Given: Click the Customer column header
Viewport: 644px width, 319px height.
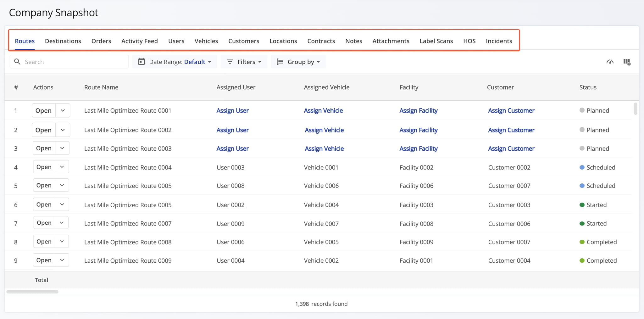Looking at the screenshot, I should click(x=500, y=87).
